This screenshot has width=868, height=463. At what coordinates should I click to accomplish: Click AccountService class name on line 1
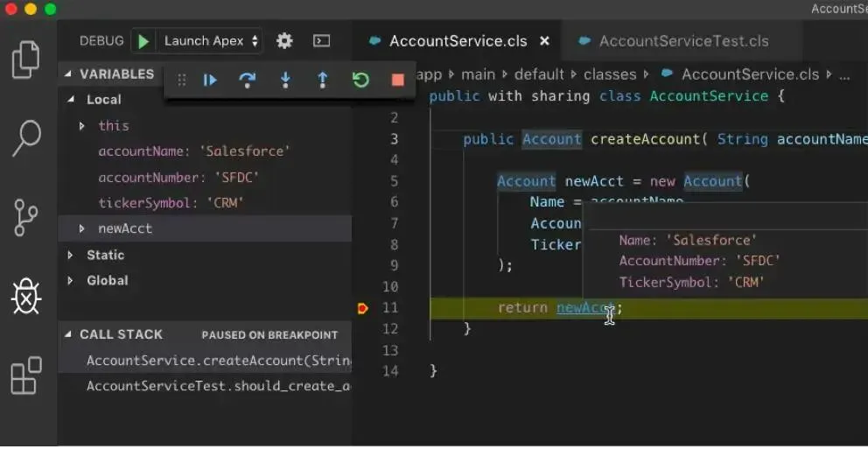(x=709, y=95)
